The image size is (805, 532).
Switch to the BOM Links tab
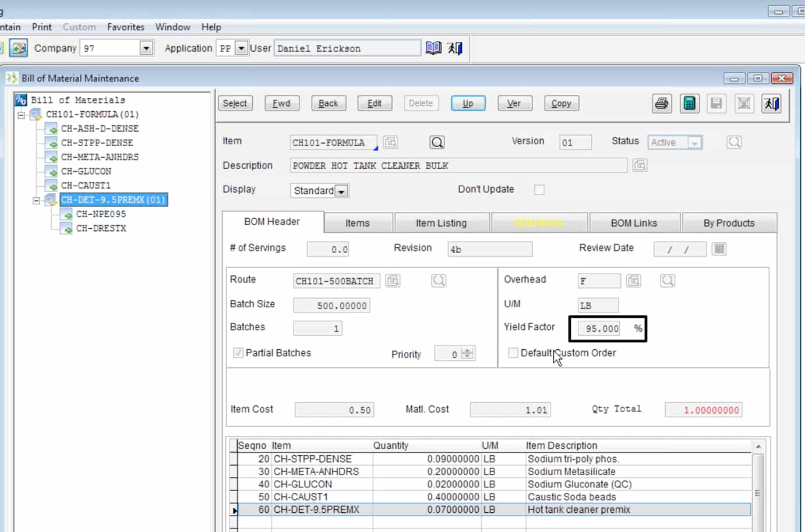pyautogui.click(x=634, y=223)
